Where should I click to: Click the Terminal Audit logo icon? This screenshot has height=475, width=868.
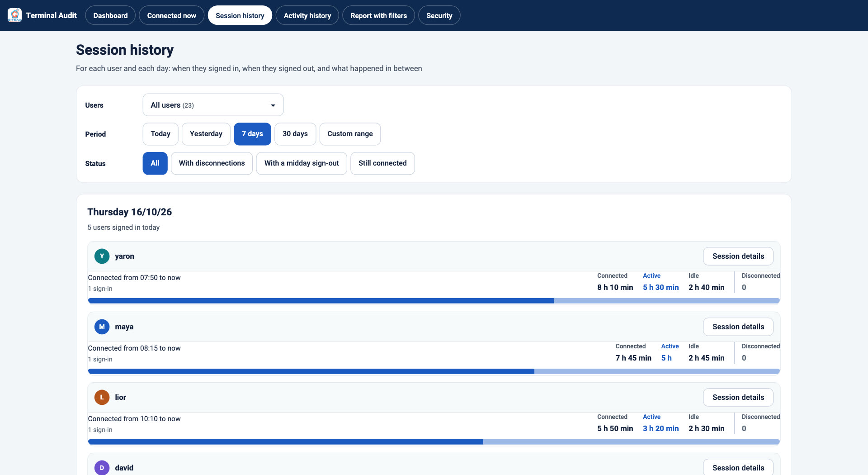tap(14, 15)
